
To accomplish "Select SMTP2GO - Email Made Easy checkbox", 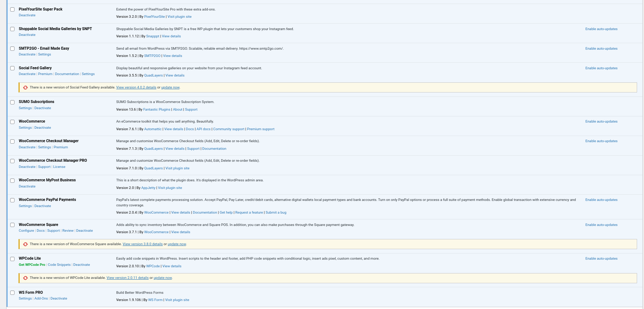I will [12, 49].
